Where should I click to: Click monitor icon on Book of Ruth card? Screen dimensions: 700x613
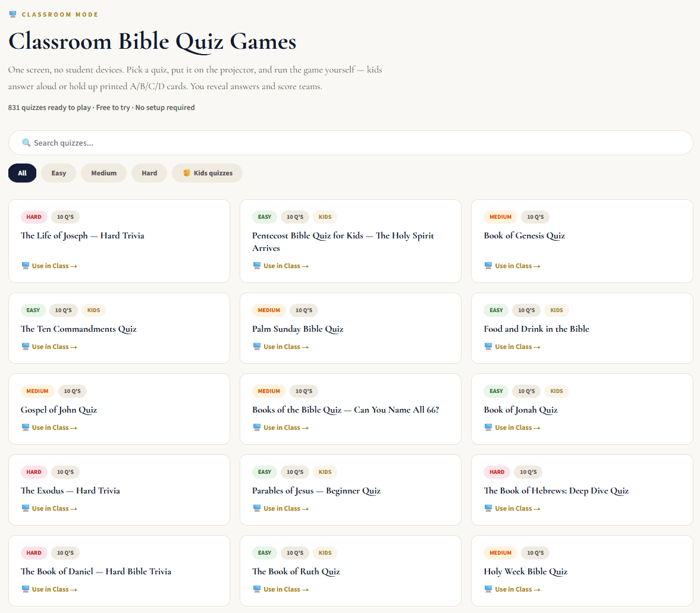point(257,589)
